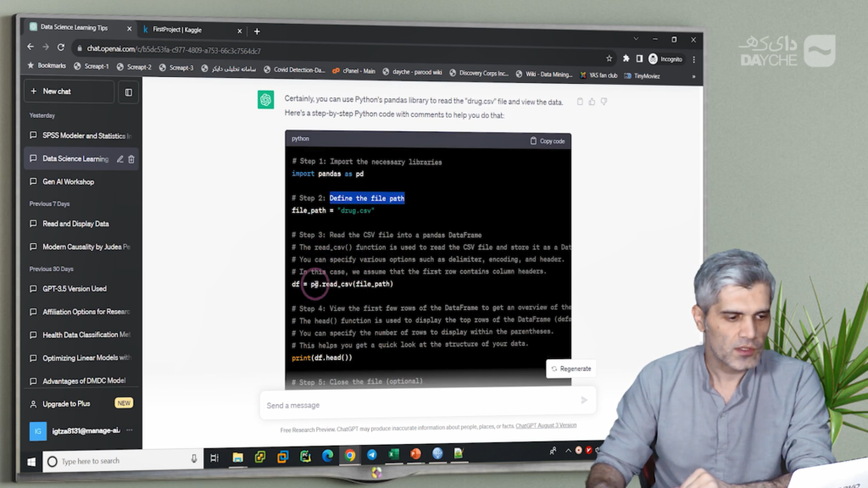
Task: Give the response a thumbs up
Action: 592,102
